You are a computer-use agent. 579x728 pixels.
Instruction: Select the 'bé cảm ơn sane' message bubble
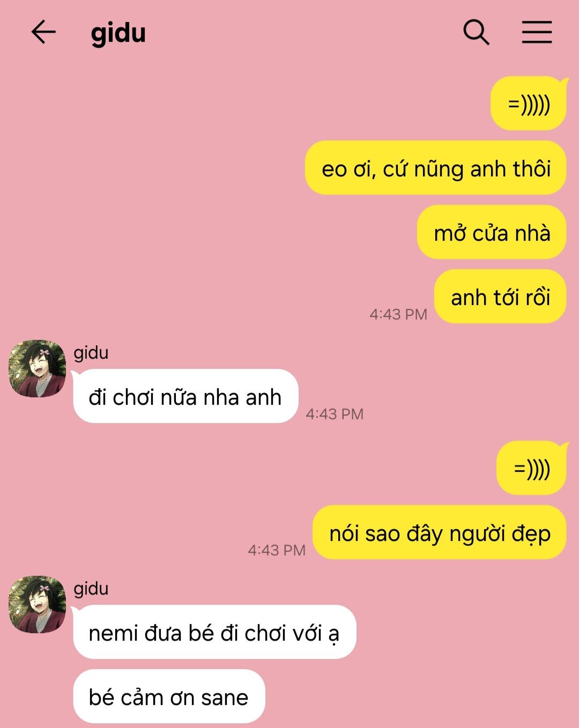coord(169,696)
